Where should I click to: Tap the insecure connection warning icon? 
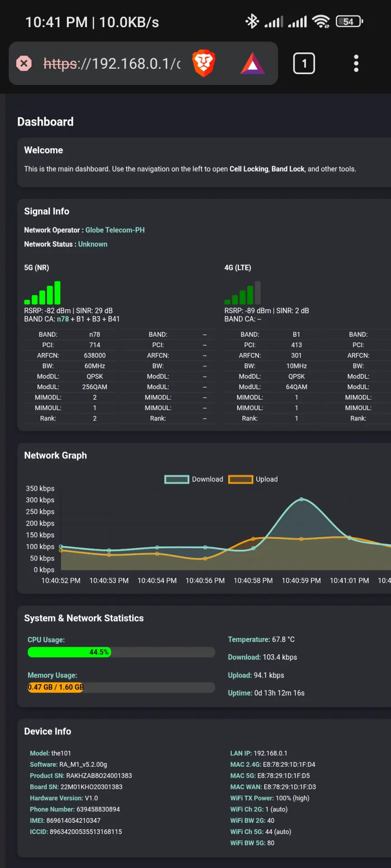click(x=24, y=63)
